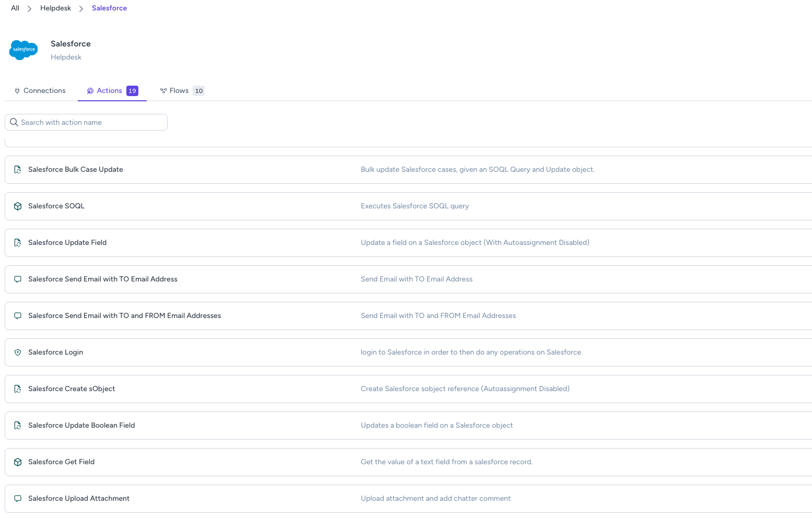Go to Helpdesk in breadcrumb

coord(55,8)
